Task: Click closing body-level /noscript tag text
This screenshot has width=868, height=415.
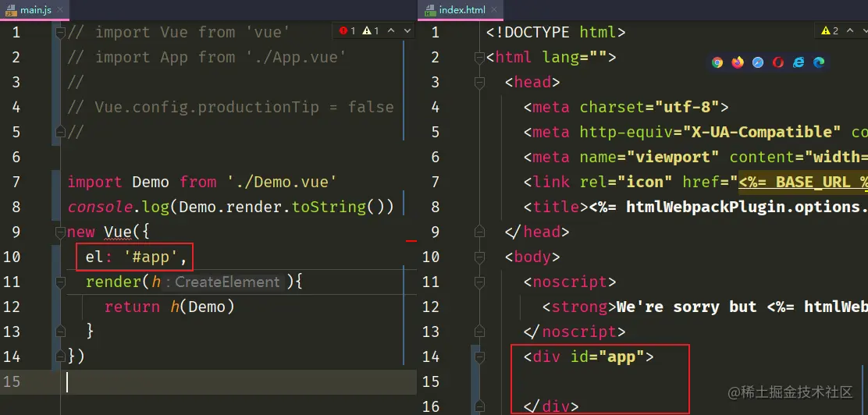Action: [575, 332]
